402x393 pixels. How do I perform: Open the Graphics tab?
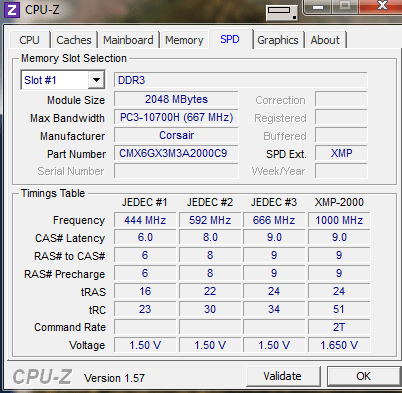(x=278, y=40)
